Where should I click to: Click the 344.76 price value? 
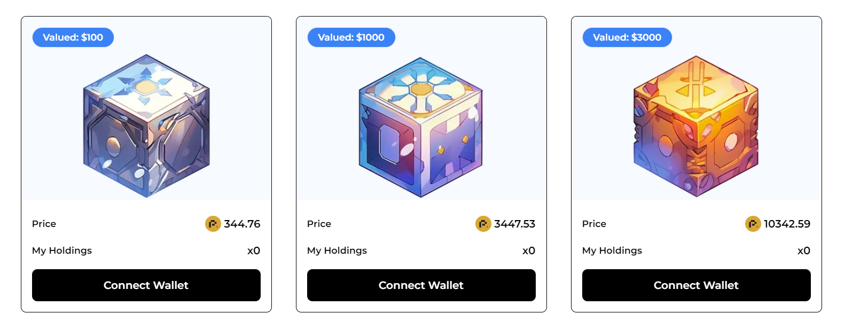[242, 224]
